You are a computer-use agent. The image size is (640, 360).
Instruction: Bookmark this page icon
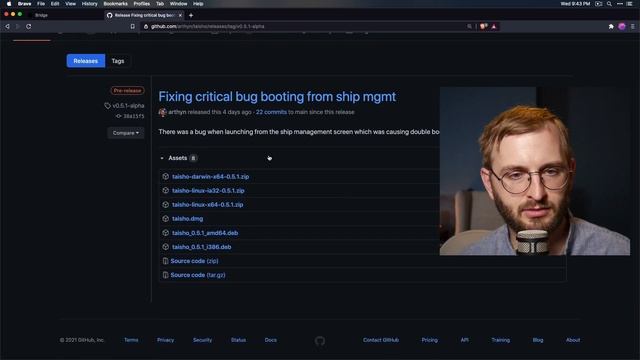(133, 26)
